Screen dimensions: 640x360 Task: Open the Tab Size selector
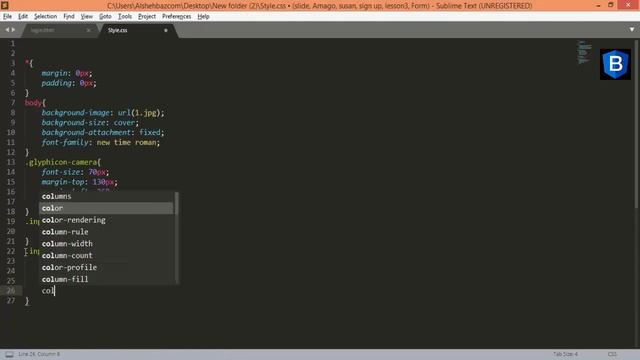click(x=565, y=354)
